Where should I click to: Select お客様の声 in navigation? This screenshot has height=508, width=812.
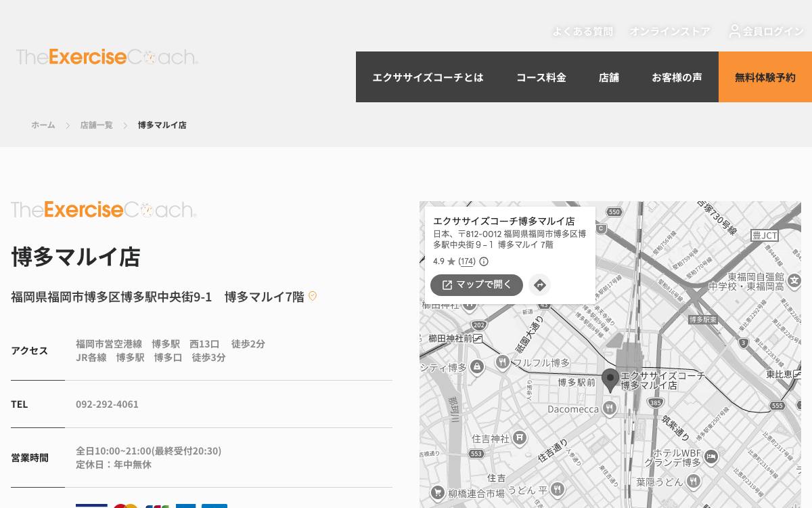pyautogui.click(x=677, y=77)
